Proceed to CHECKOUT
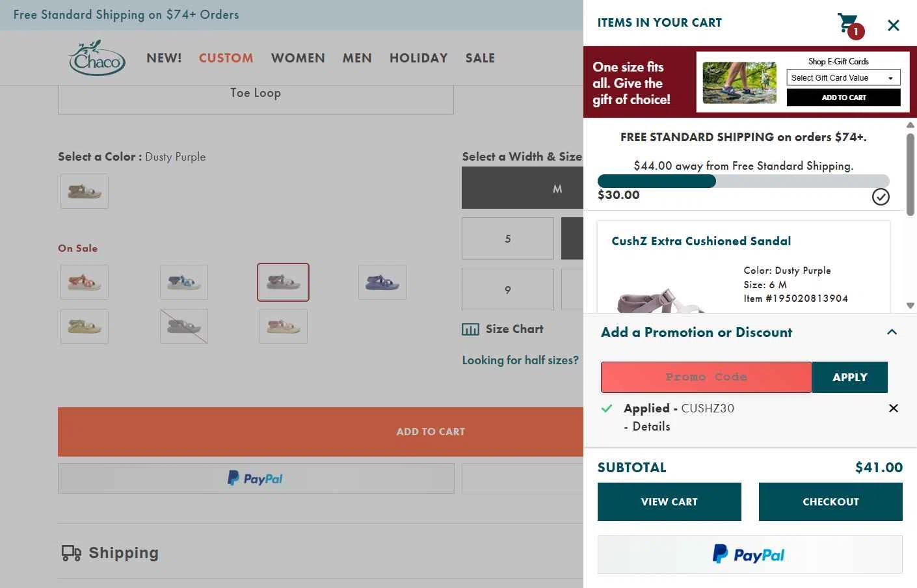This screenshot has width=917, height=588. [x=831, y=501]
